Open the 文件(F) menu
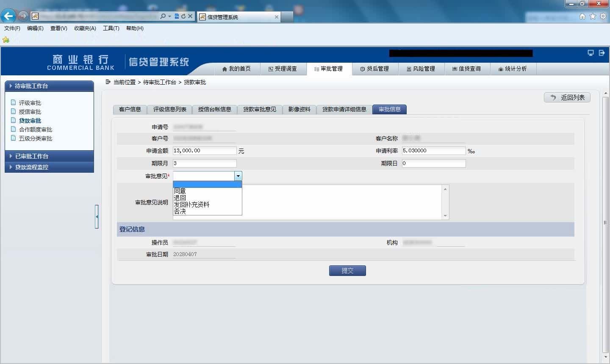The image size is (610, 364). coord(12,28)
